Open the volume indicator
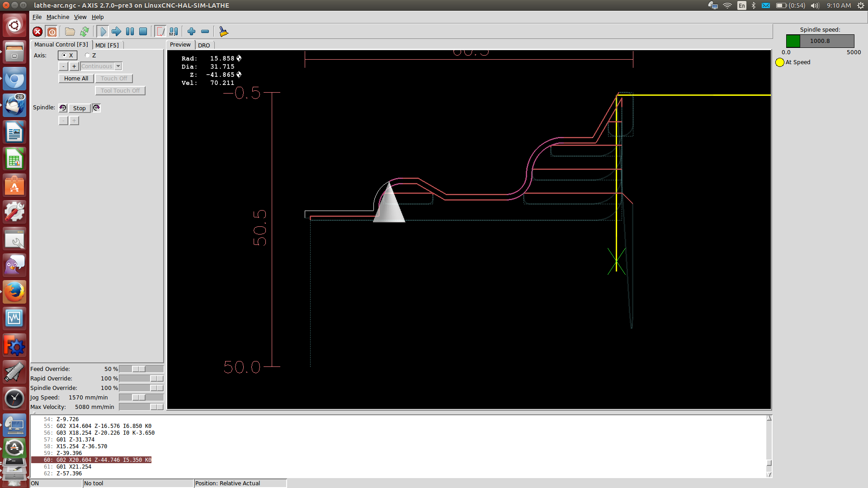The width and height of the screenshot is (868, 488). coord(815,5)
